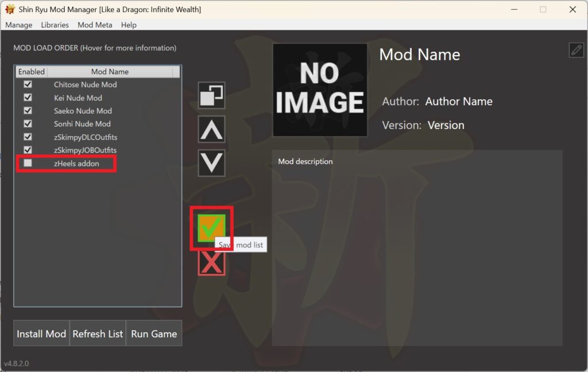Viewport: 588px width, 372px height.
Task: Open the Libraries menu
Action: tap(55, 25)
